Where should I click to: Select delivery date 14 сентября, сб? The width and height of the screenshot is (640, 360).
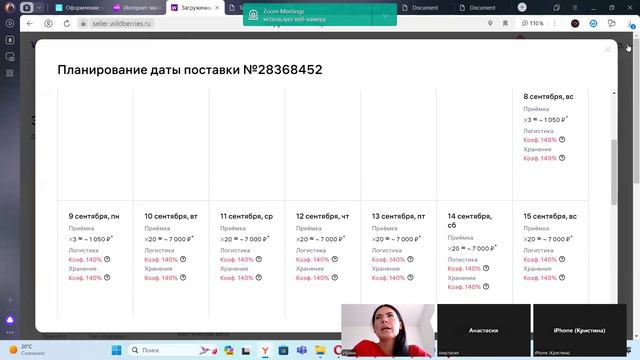474,259
